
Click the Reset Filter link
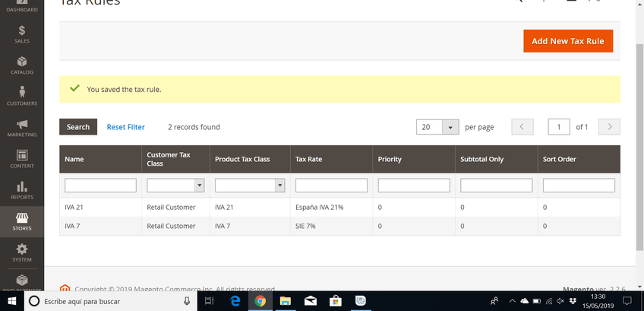pyautogui.click(x=125, y=127)
